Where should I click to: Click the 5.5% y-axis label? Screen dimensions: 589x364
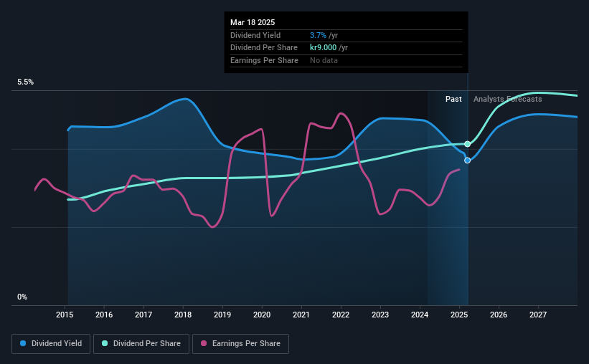point(25,82)
